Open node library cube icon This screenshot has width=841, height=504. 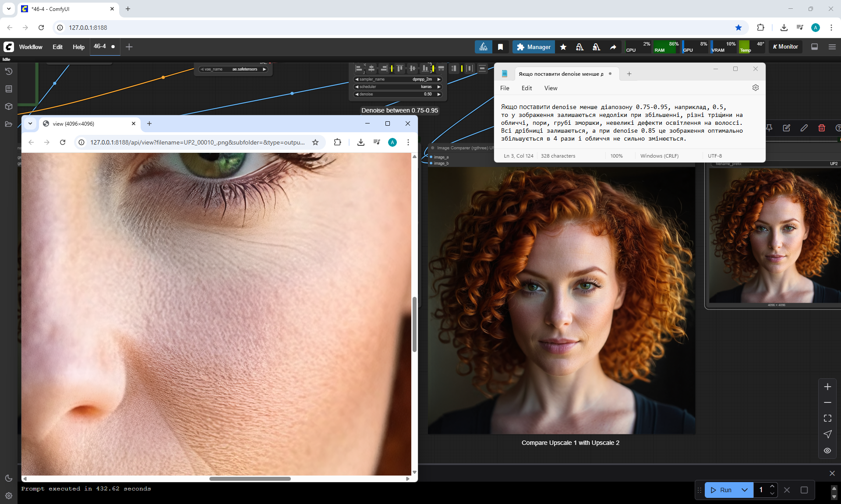[x=9, y=106]
